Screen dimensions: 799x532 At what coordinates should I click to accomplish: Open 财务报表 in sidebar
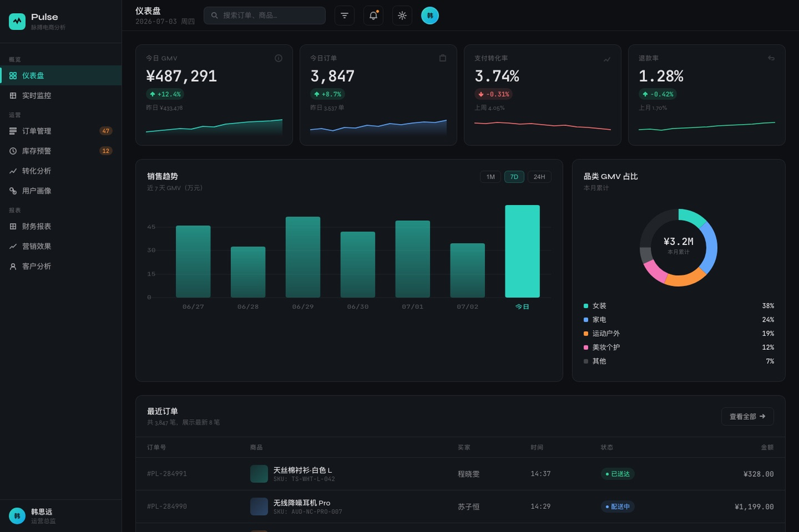[x=61, y=226]
